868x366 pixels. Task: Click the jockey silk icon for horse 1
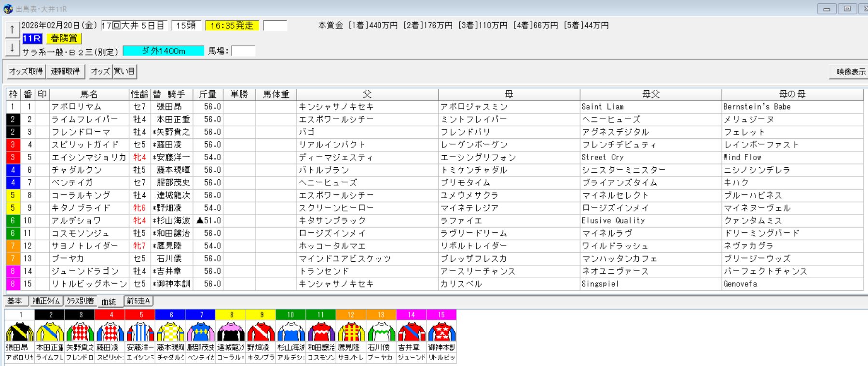(x=20, y=331)
